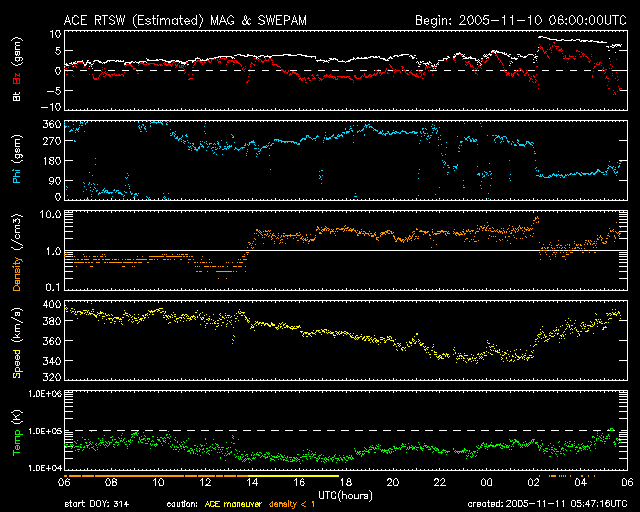Viewport: 640px width, 512px height.
Task: Click the yellow ACE maneuver bar above the time axis
Action: [293, 476]
